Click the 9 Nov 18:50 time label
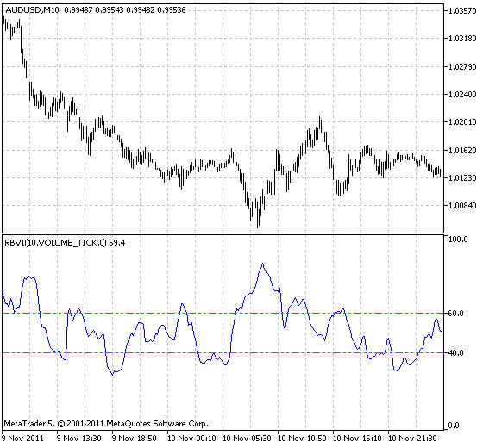 (x=135, y=438)
